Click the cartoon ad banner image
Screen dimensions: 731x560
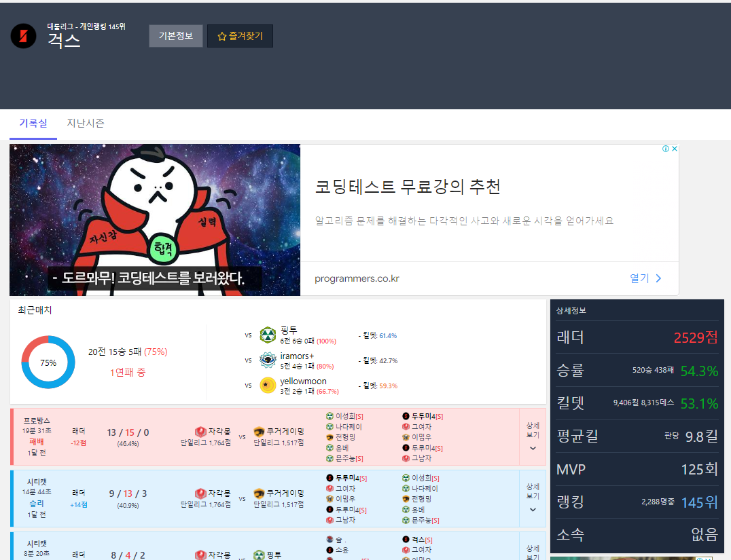click(x=155, y=220)
